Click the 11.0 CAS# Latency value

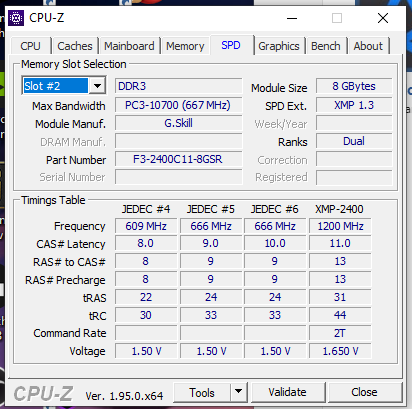click(340, 243)
